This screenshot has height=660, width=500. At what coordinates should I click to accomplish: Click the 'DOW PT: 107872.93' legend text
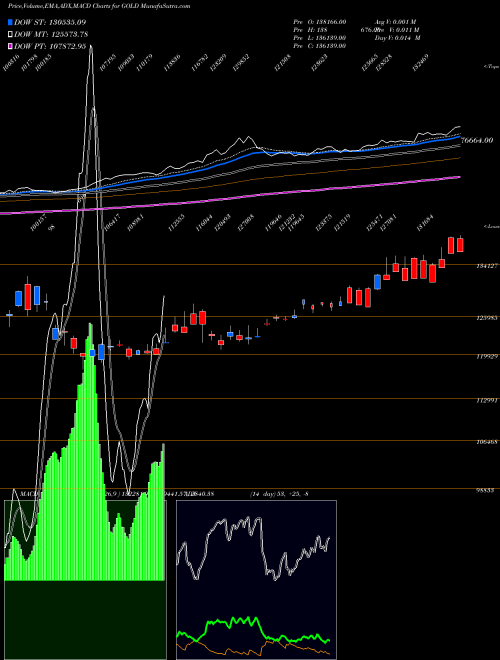click(50, 46)
